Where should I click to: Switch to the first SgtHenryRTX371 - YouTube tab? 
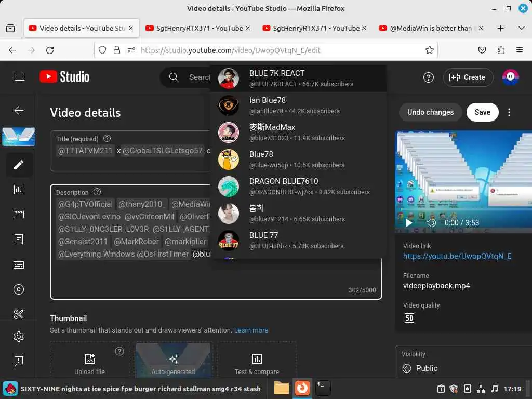pos(198,28)
